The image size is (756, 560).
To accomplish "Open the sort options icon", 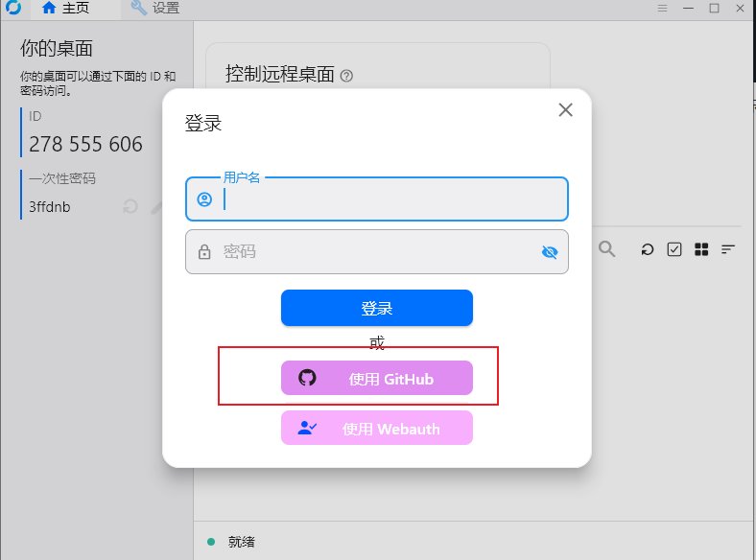I will click(728, 249).
